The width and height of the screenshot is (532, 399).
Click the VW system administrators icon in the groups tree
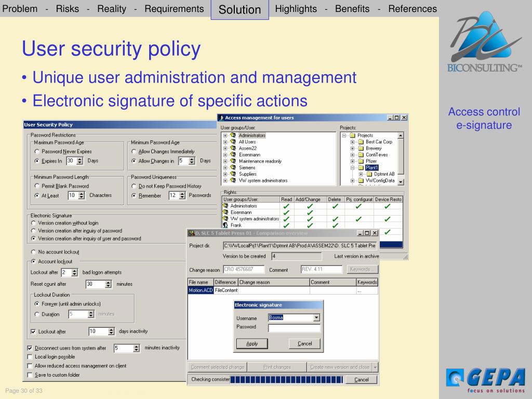(x=233, y=180)
